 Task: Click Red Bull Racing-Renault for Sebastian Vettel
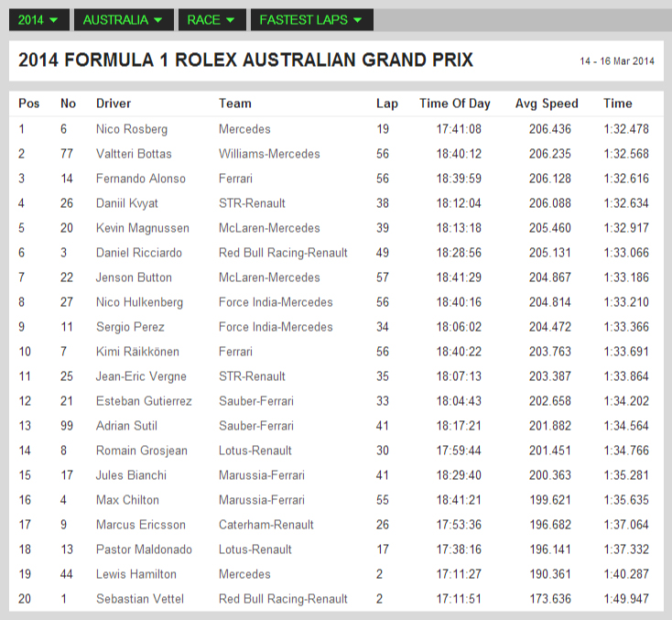(283, 599)
